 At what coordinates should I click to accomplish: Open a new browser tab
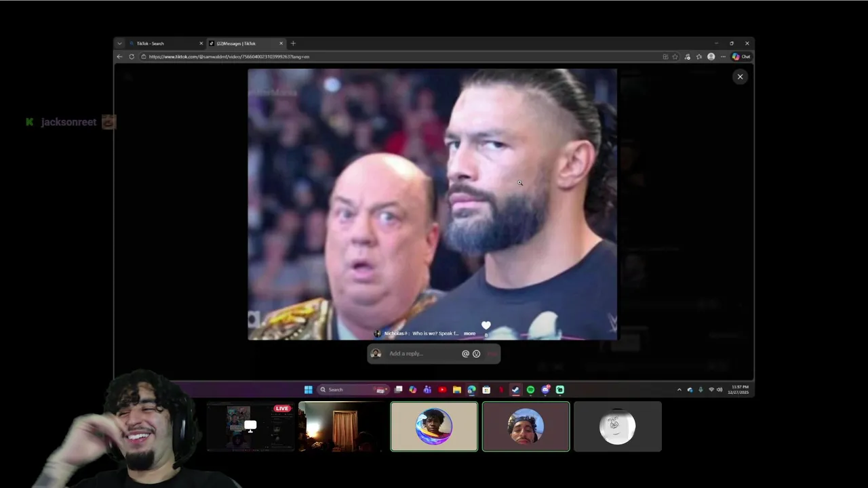point(293,43)
